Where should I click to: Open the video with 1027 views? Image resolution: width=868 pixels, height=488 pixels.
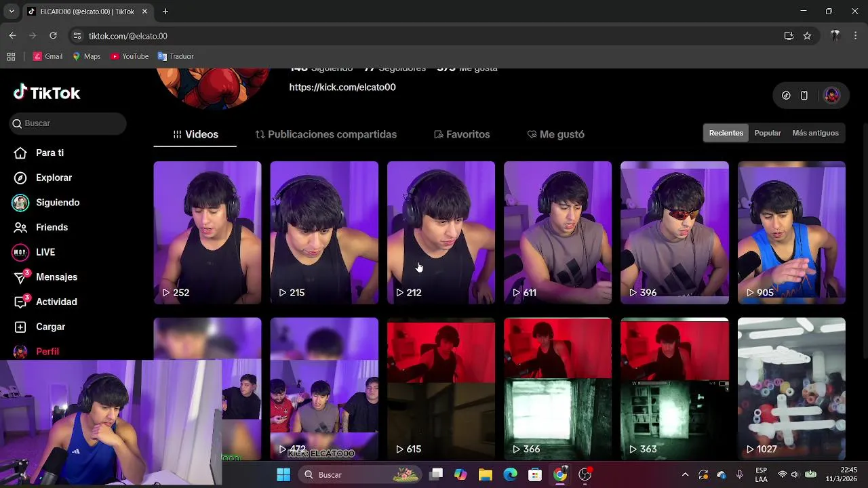coord(791,389)
